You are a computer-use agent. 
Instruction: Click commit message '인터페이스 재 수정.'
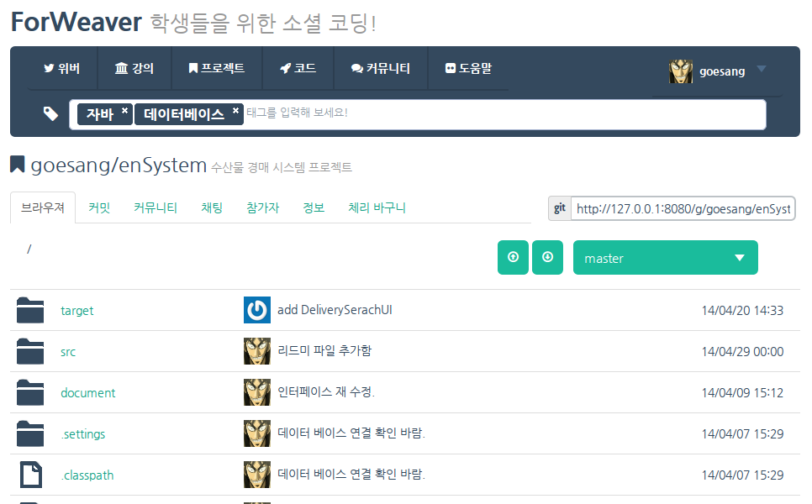point(326,391)
